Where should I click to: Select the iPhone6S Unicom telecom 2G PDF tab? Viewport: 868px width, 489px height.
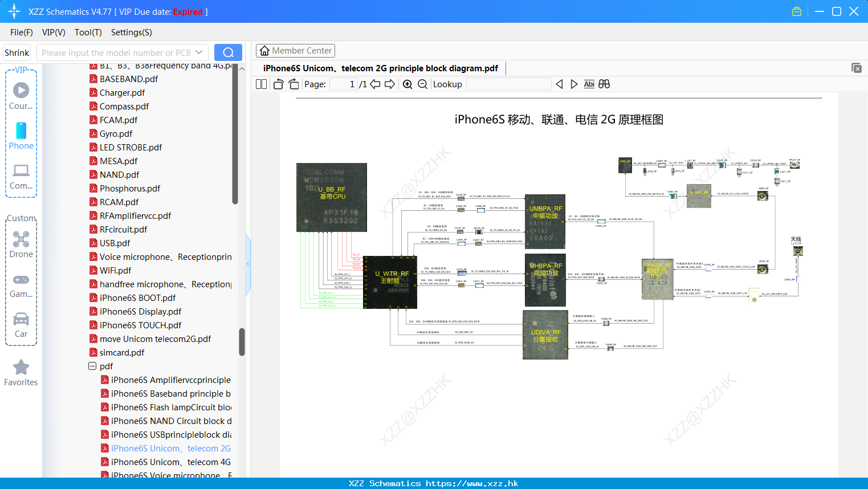coord(381,68)
